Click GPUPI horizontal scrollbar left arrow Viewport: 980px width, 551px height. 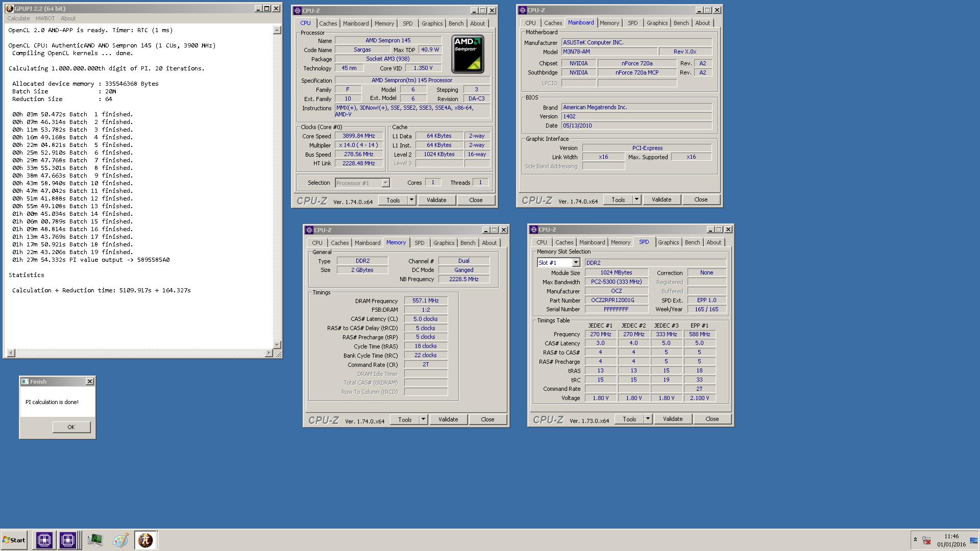tap(11, 353)
